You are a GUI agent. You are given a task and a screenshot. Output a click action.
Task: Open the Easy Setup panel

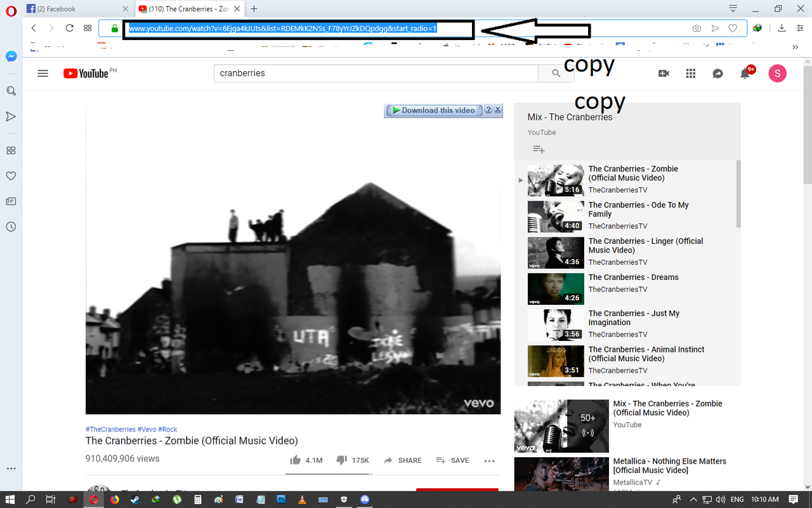click(800, 28)
